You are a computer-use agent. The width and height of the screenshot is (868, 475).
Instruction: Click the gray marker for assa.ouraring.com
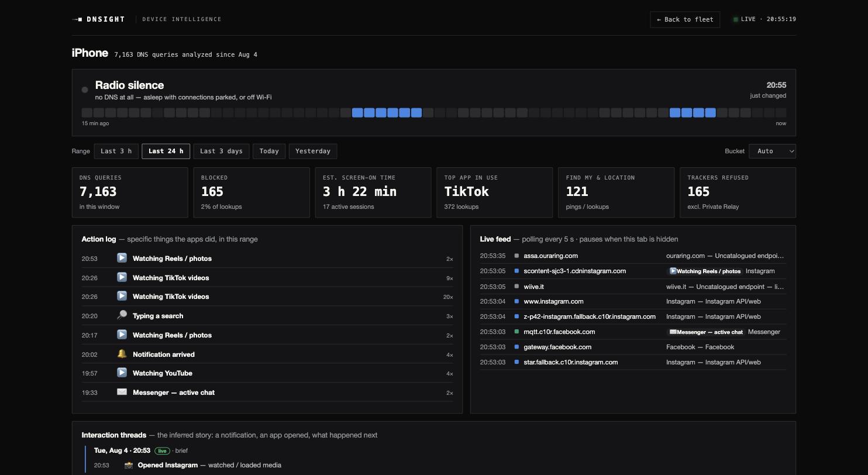click(516, 256)
